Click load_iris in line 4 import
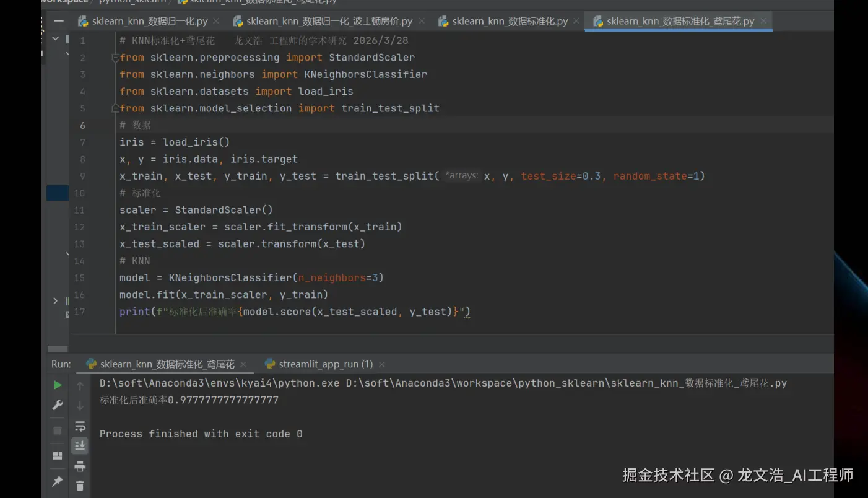This screenshot has height=498, width=868. tap(326, 92)
